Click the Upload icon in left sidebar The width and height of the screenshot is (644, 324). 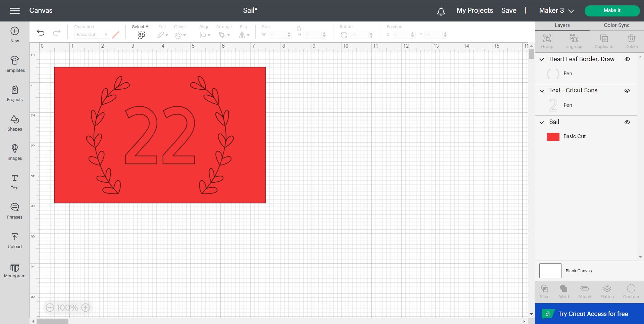coord(14,241)
